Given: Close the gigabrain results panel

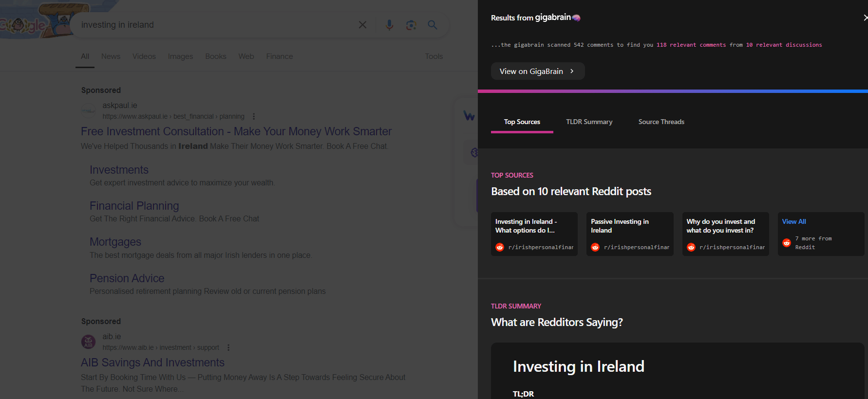Looking at the screenshot, I should point(865,18).
